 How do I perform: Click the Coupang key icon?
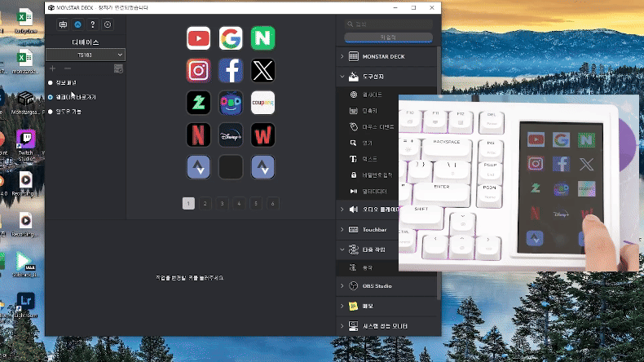point(262,103)
